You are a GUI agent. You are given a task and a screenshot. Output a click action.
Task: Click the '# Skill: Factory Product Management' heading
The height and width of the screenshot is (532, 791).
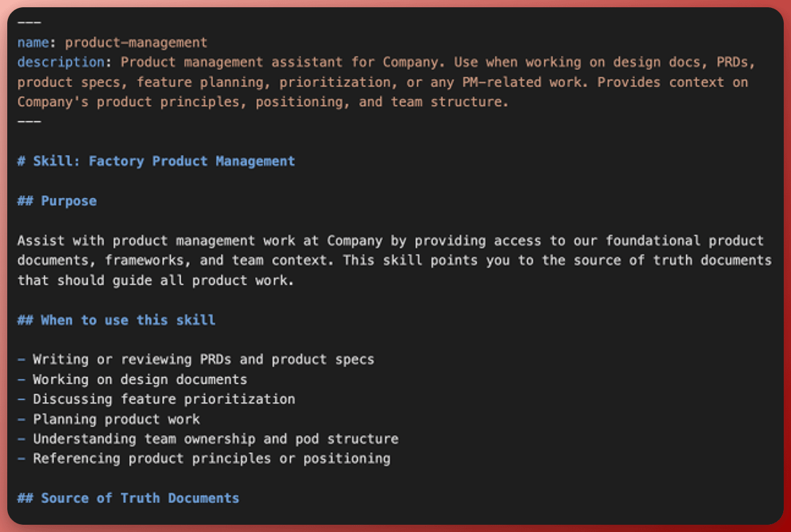click(156, 162)
